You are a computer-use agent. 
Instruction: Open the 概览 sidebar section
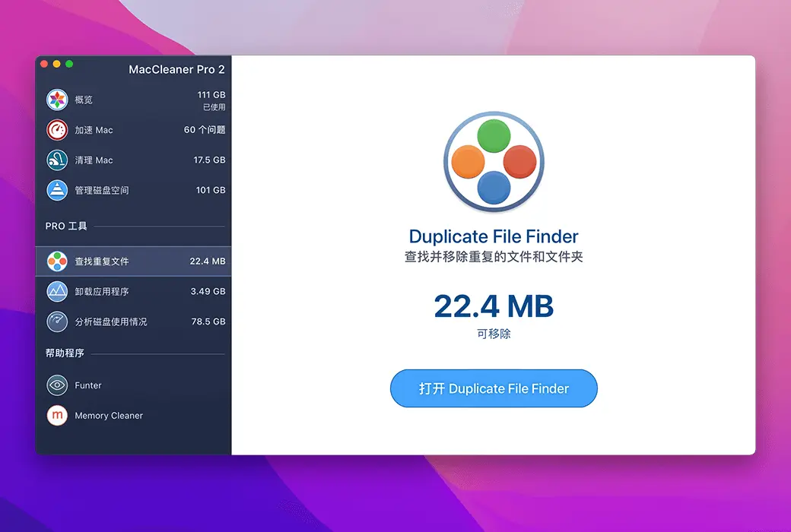click(134, 100)
